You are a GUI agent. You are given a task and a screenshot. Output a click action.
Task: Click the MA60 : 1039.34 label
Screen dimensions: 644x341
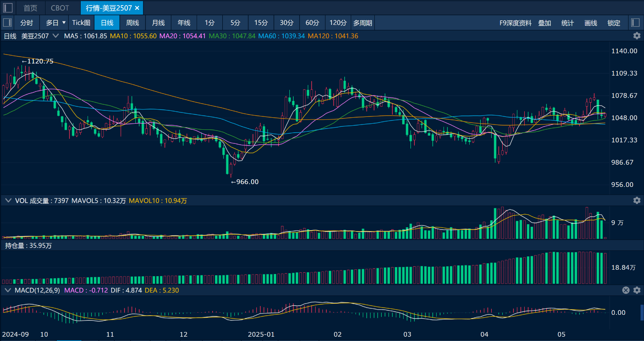pyautogui.click(x=282, y=36)
